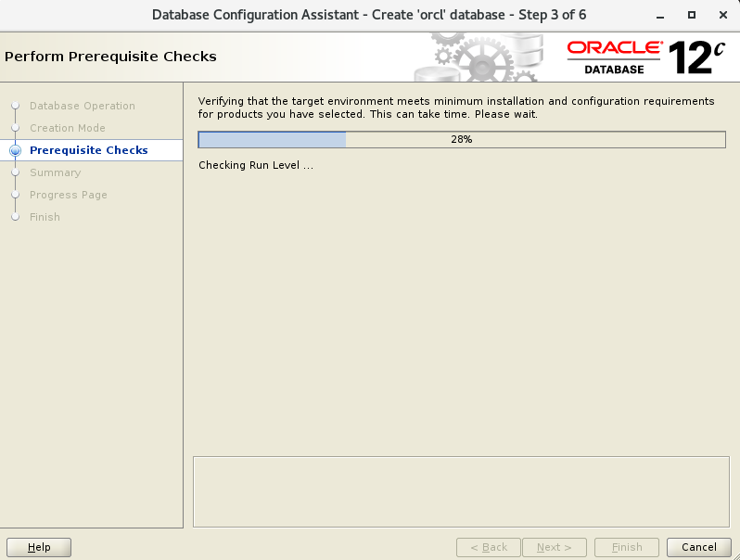Select the Finish step in sidebar
Screen dimensions: 740x560
[45, 217]
